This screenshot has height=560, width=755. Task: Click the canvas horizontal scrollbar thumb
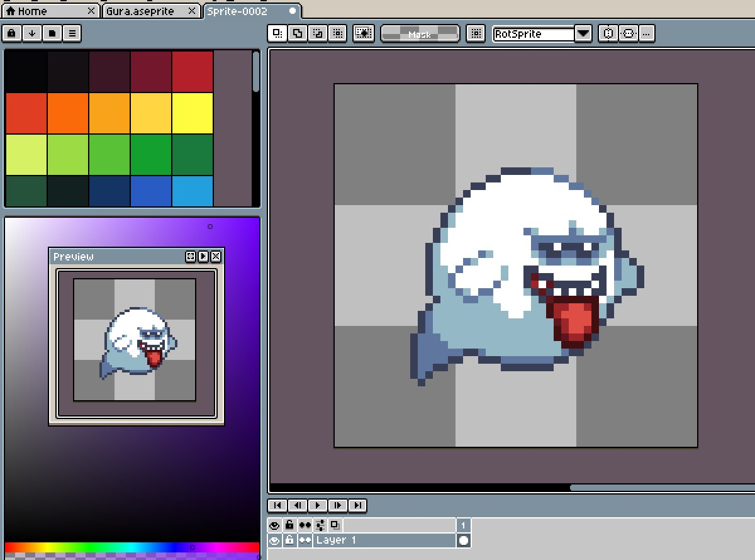coord(662,488)
